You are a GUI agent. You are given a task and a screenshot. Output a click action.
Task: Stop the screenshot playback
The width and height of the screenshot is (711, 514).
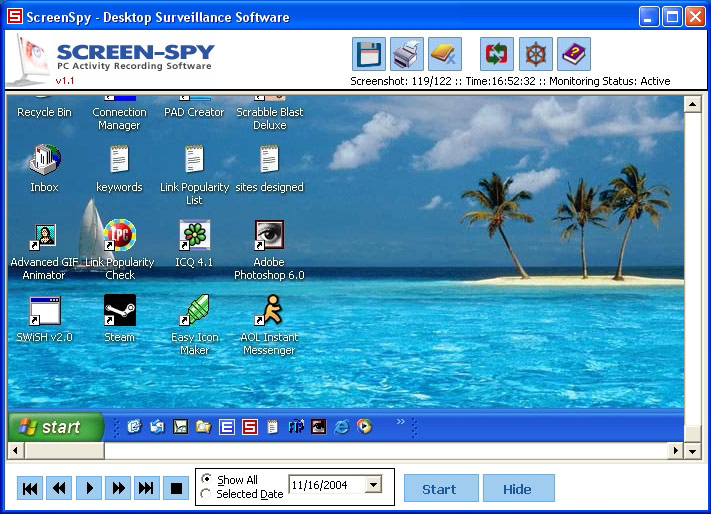tap(176, 488)
